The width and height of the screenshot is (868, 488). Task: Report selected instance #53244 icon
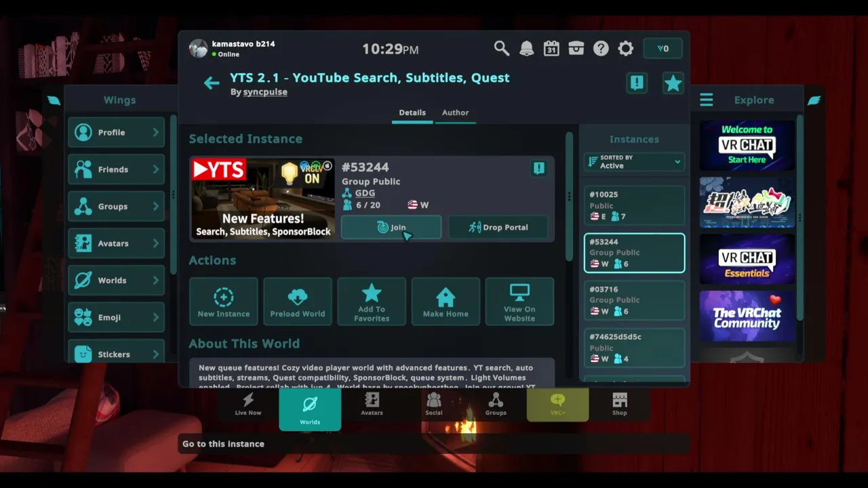point(539,168)
